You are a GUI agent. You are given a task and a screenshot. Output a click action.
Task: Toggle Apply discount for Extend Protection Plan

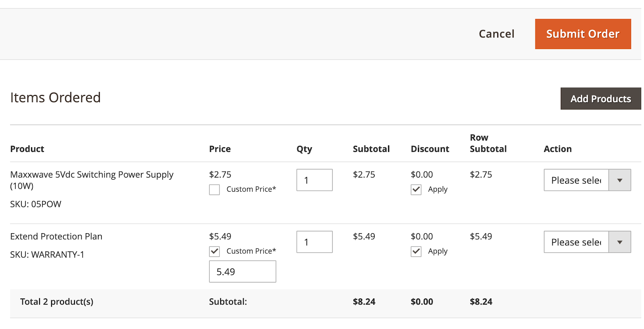(416, 252)
